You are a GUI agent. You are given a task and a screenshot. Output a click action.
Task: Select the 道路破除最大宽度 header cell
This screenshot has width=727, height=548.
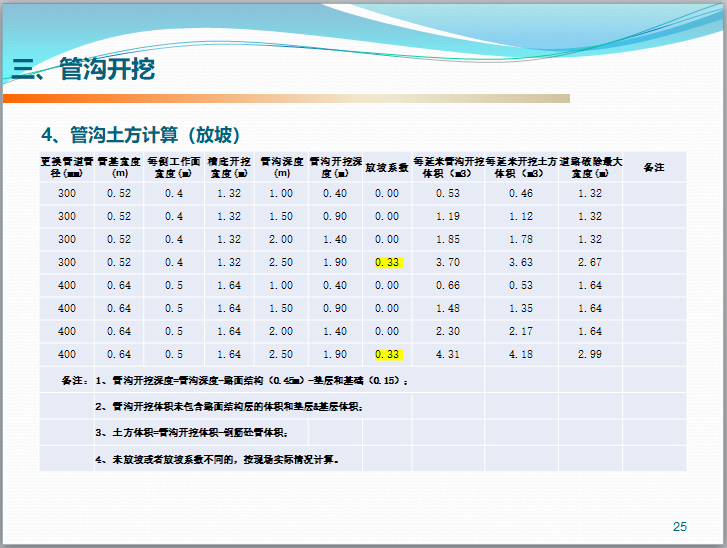click(590, 167)
